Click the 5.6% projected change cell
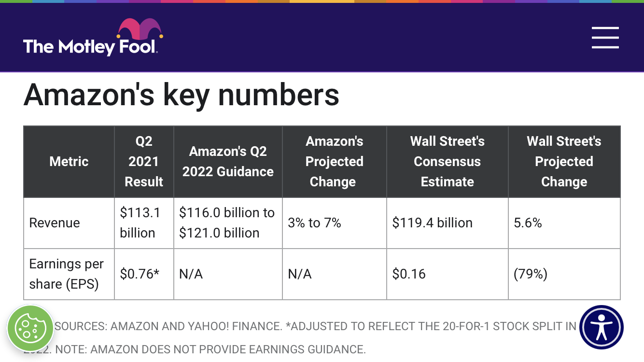This screenshot has width=644, height=362. click(x=564, y=223)
